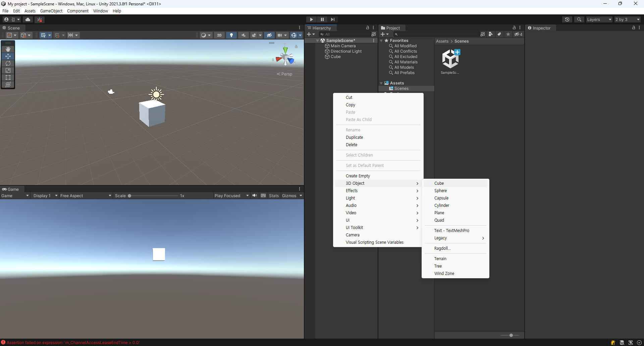Open search in Hierarchy window icon
Image resolution: width=644 pixels, height=346 pixels.
tap(374, 34)
